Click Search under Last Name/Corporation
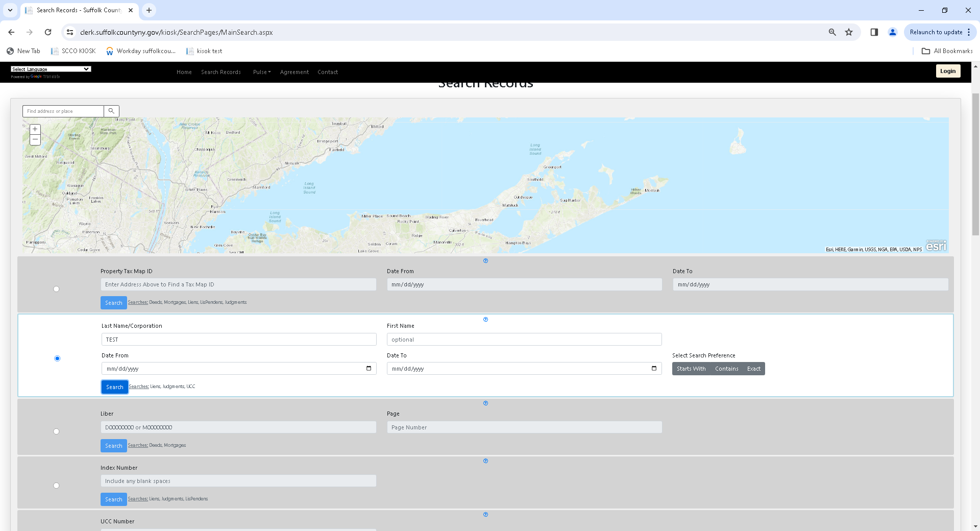The image size is (980, 531). [x=115, y=387]
